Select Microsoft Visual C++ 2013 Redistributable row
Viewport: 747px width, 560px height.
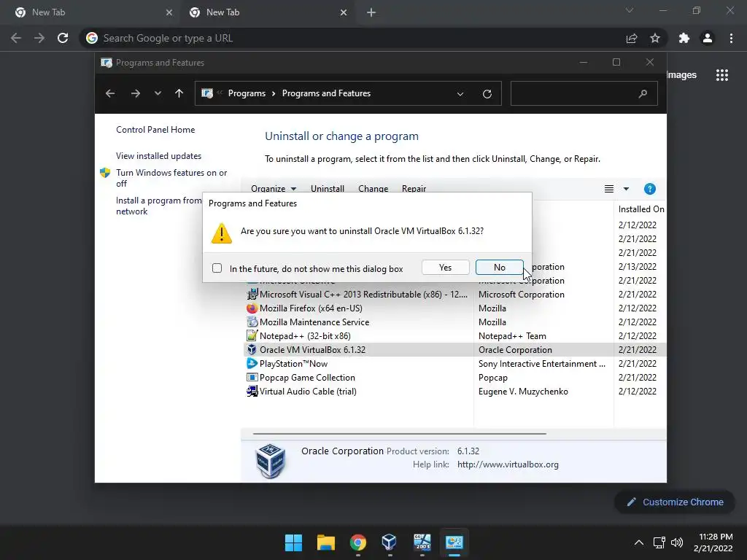pyautogui.click(x=455, y=295)
